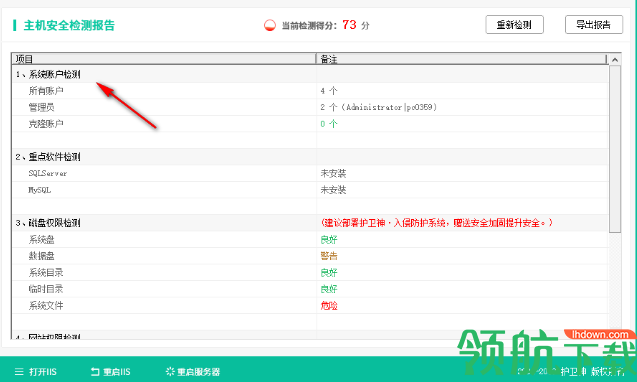This screenshot has width=637, height=382.
Task: Click the scrollbar up arrow
Action: [615, 60]
